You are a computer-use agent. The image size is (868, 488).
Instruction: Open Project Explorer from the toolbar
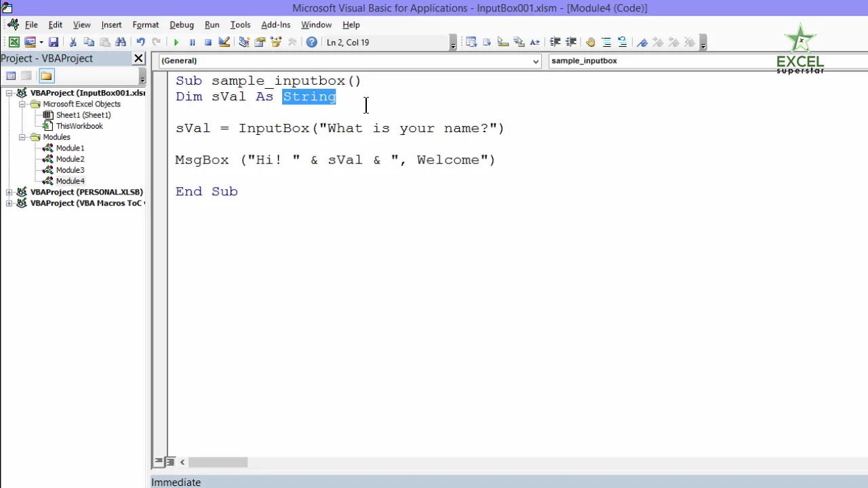pyautogui.click(x=244, y=42)
